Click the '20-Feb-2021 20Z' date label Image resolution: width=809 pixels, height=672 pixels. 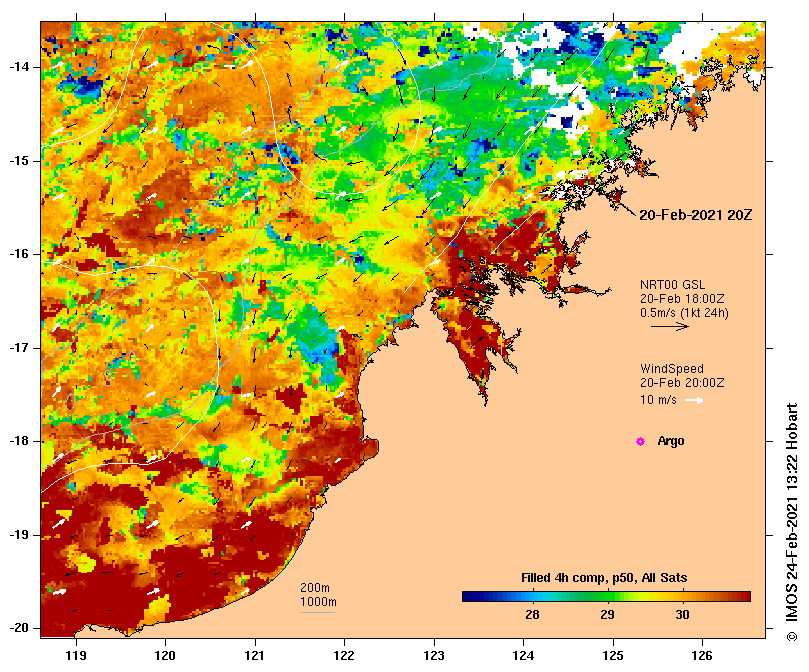[x=695, y=215]
